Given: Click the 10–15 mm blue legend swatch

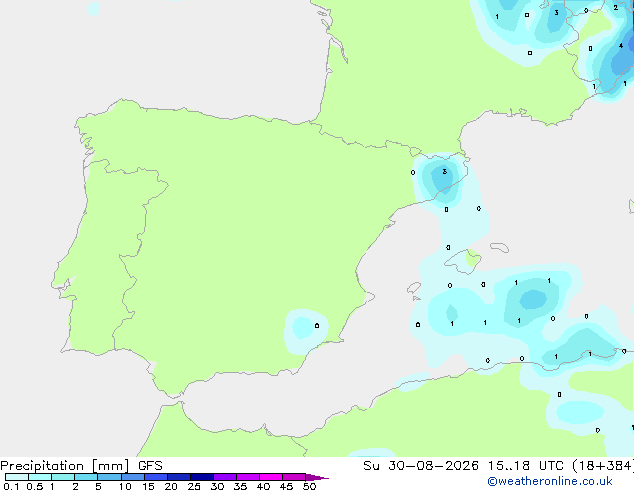Looking at the screenshot, I should click(x=133, y=477).
